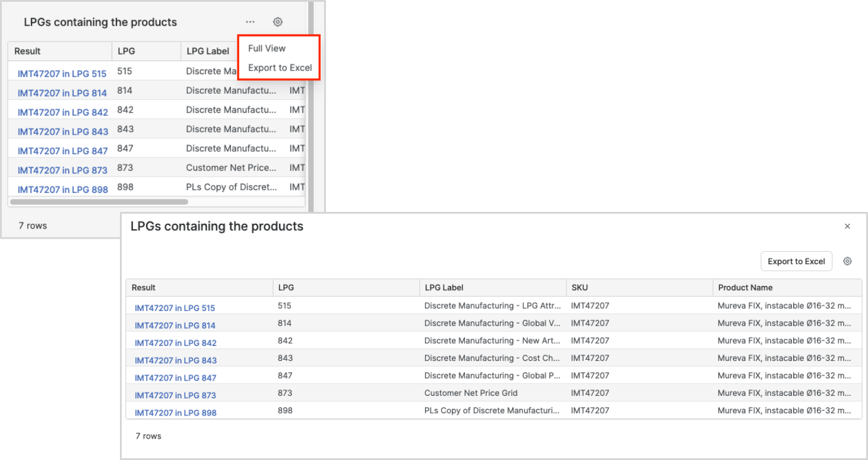Select the "SKU" column header
This screenshot has width=868, height=460.
[x=579, y=287]
